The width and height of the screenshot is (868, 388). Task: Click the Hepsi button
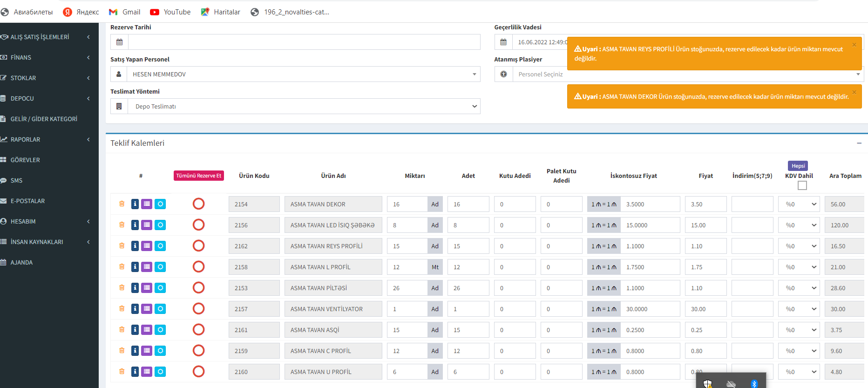798,166
